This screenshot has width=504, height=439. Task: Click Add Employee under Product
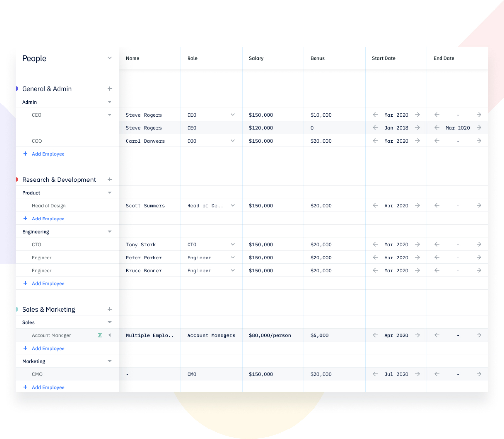(x=44, y=219)
